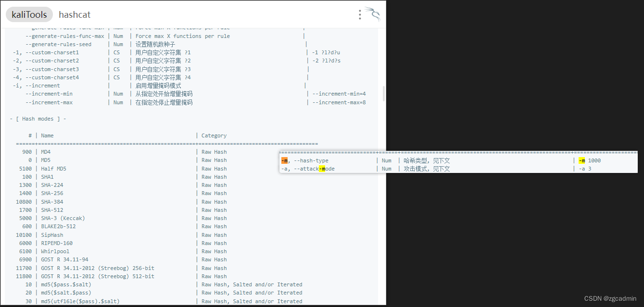Click the page's vertical scrollbar thumb
Viewport: 644px width, 307px height.
click(x=383, y=93)
